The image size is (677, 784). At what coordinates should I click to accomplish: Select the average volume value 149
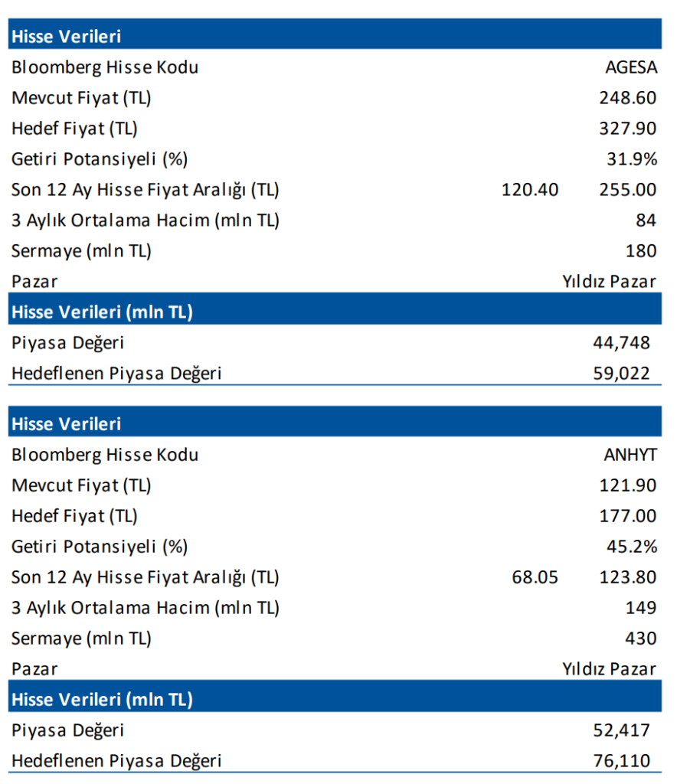(x=641, y=608)
